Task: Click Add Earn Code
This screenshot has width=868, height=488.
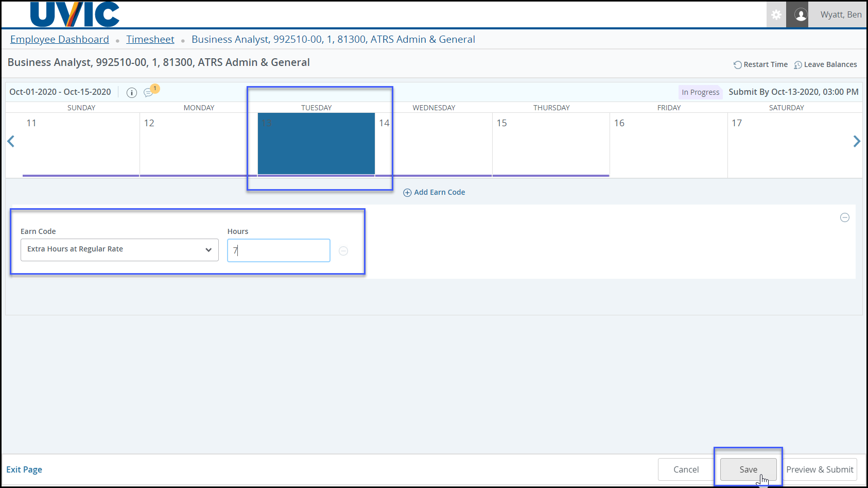Action: coord(434,192)
